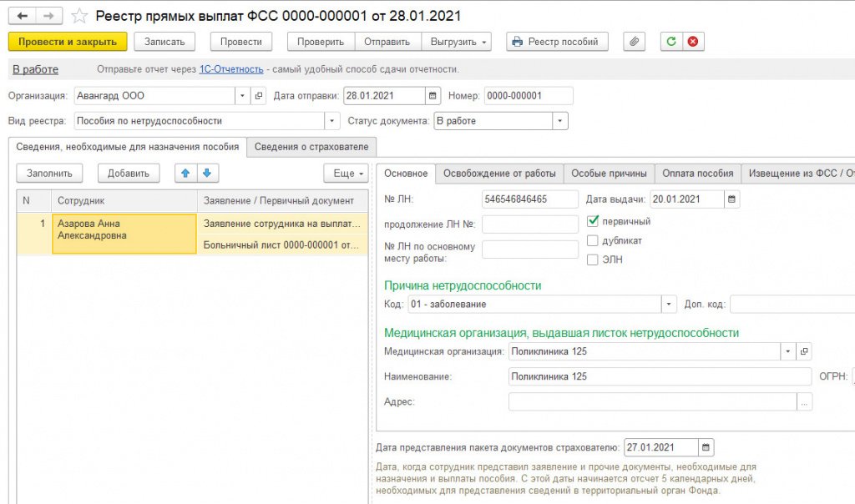855x504 pixels.
Task: Open the Освобождение от работы tab
Action: (x=498, y=174)
